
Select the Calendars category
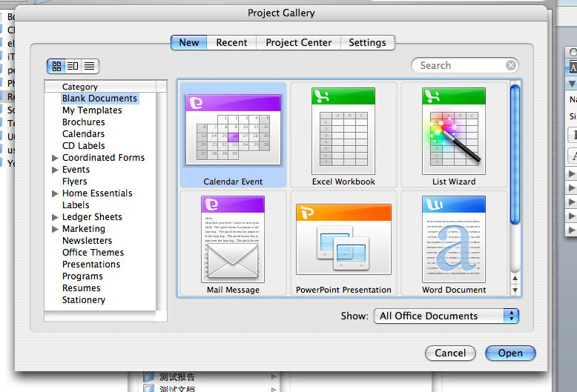click(x=84, y=134)
